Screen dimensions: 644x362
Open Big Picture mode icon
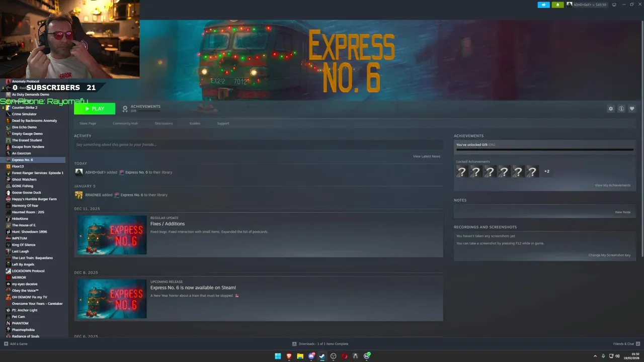click(x=614, y=5)
